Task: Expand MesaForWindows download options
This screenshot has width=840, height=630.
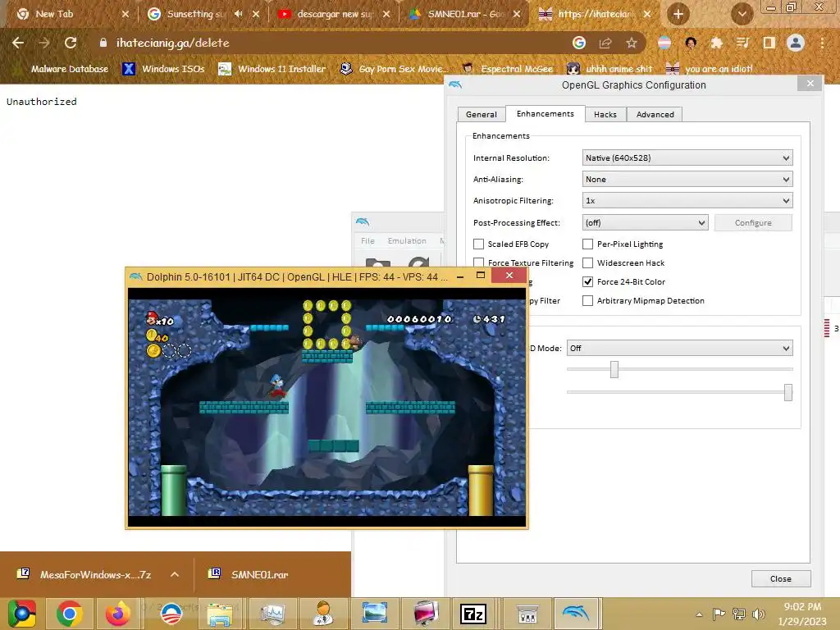Action: coord(174,574)
